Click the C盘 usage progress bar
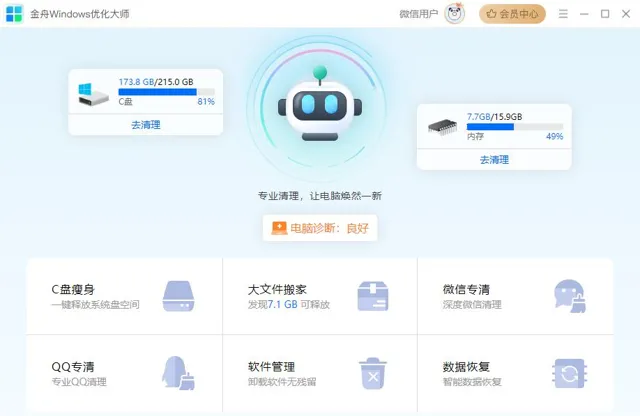This screenshot has width=640, height=416. pos(167,92)
